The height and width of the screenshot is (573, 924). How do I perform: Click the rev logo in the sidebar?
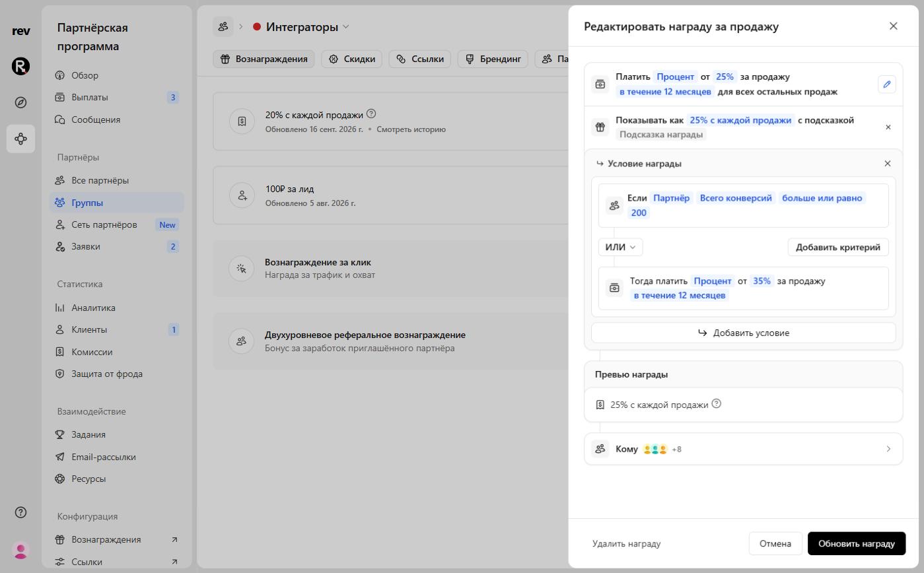point(20,31)
